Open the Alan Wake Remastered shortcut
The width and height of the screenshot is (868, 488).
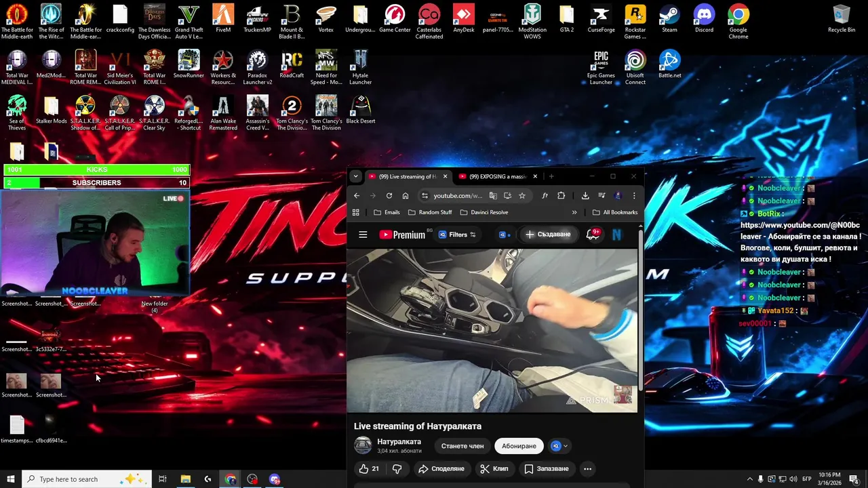(x=223, y=113)
